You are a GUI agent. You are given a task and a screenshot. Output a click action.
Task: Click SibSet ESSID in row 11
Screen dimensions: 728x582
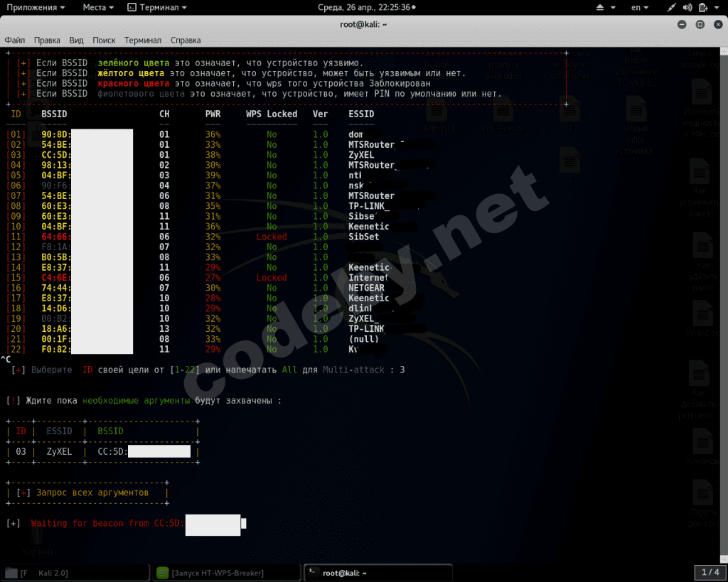tap(364, 237)
